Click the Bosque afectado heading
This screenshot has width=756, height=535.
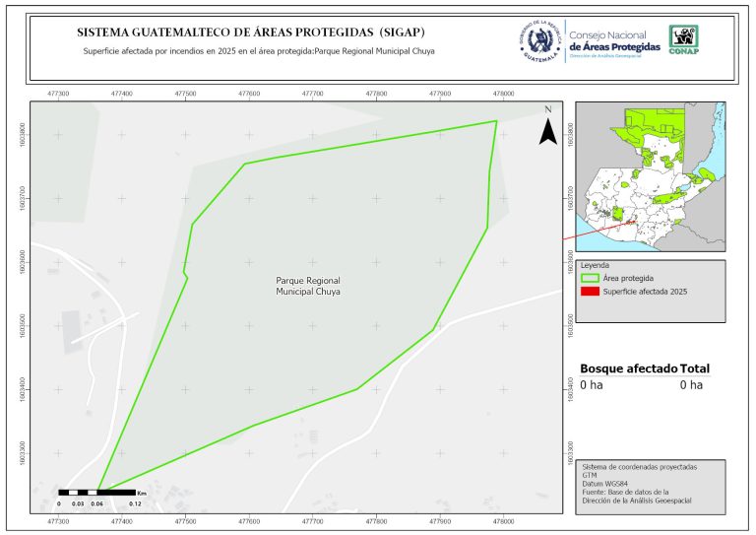coord(628,368)
